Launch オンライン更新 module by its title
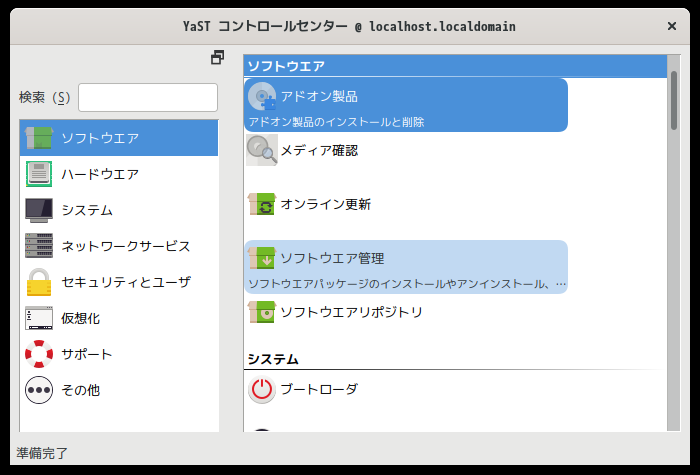The width and height of the screenshot is (700, 475). click(326, 204)
